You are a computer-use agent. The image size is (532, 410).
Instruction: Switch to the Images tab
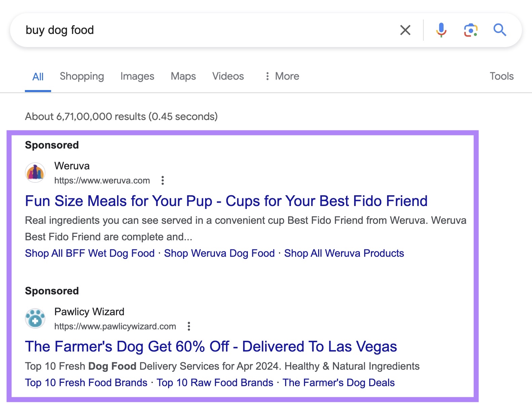pyautogui.click(x=137, y=76)
